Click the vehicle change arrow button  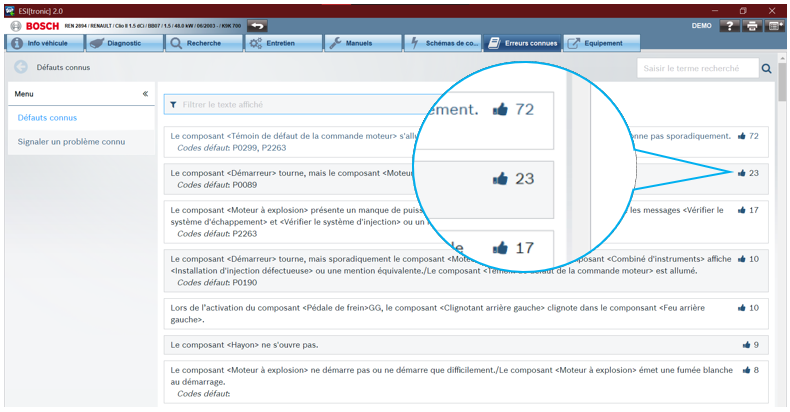pyautogui.click(x=257, y=25)
